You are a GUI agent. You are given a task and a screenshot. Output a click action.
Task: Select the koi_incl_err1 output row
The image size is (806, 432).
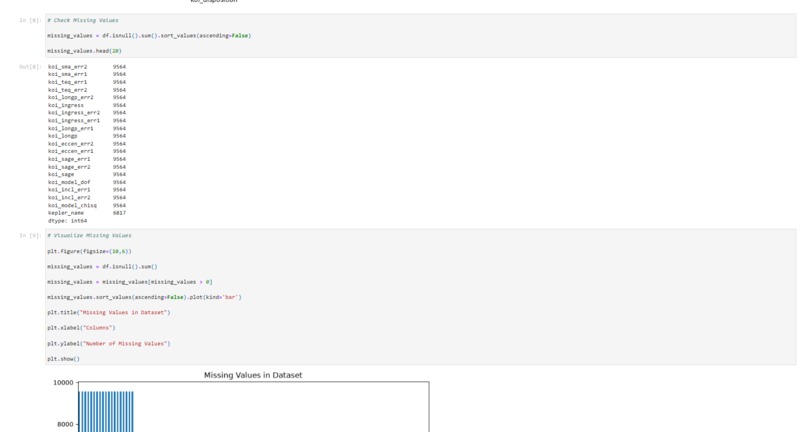pyautogui.click(x=87, y=190)
